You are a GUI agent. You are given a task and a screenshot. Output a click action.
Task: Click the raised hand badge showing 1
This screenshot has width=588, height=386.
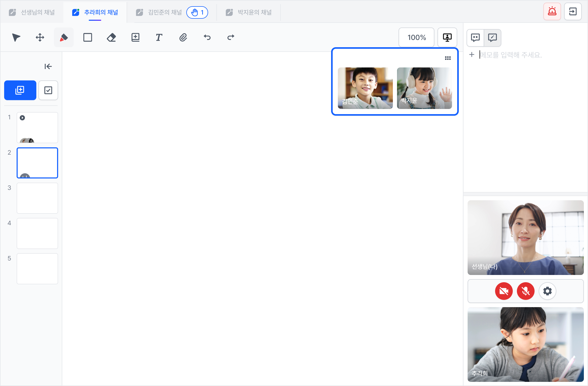(x=197, y=12)
